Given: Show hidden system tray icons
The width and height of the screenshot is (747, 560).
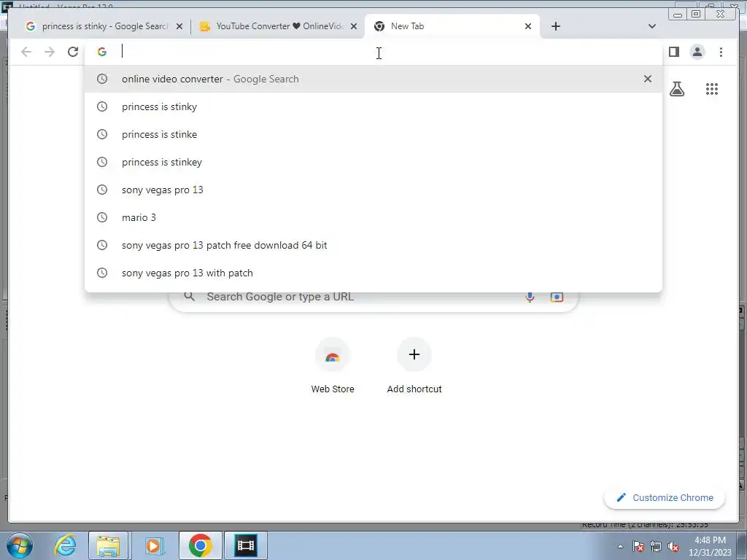Looking at the screenshot, I should tap(620, 546).
